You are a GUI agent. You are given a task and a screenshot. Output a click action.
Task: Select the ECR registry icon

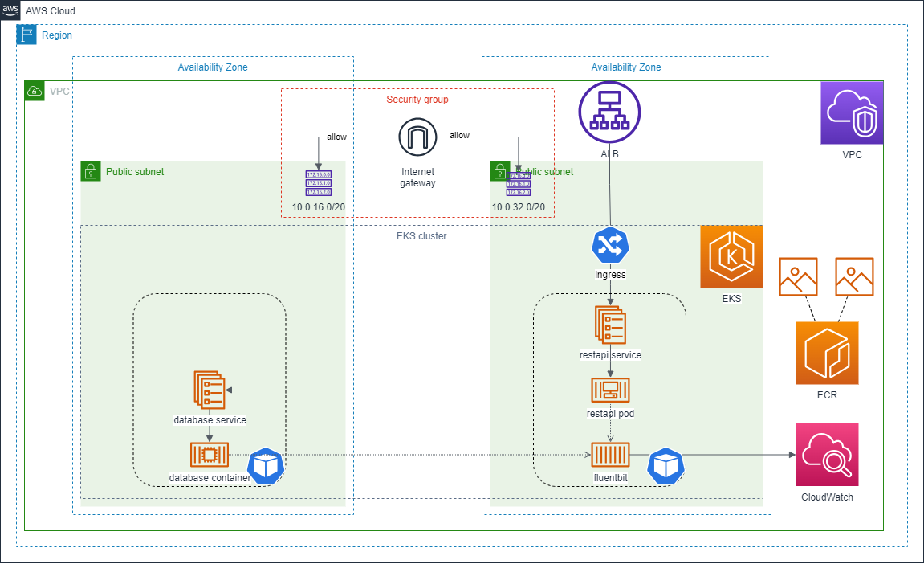click(x=827, y=353)
